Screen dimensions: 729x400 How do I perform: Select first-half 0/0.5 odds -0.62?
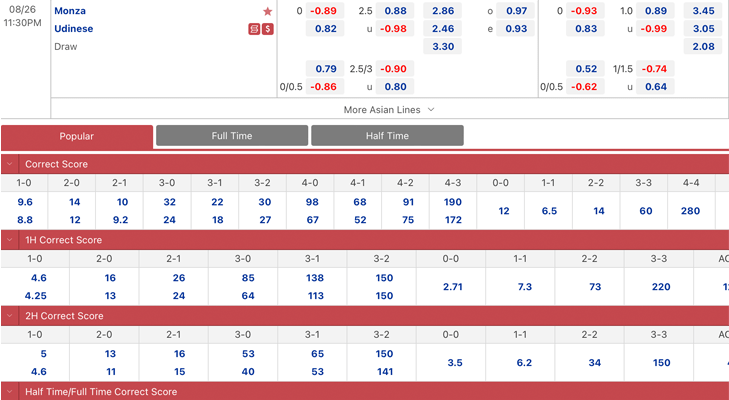(x=585, y=87)
